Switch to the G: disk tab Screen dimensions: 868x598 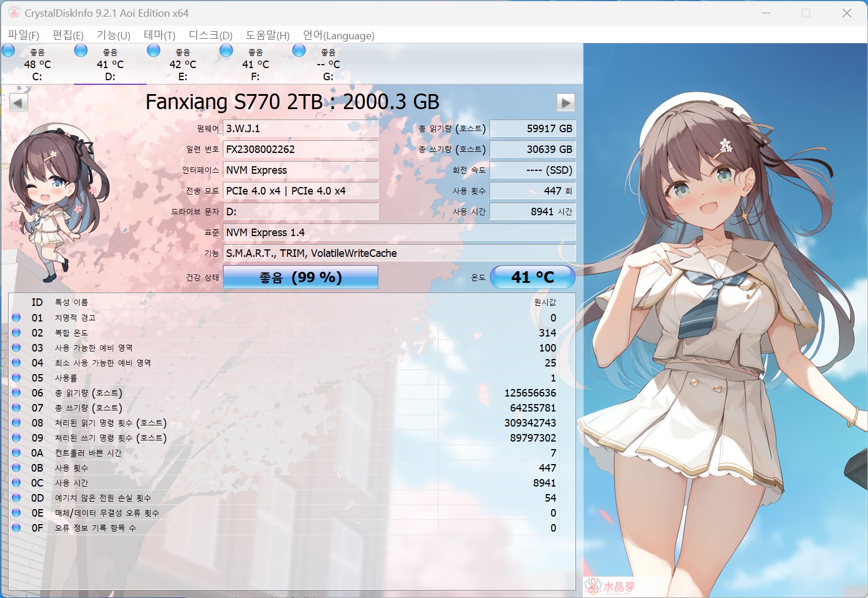click(x=328, y=64)
